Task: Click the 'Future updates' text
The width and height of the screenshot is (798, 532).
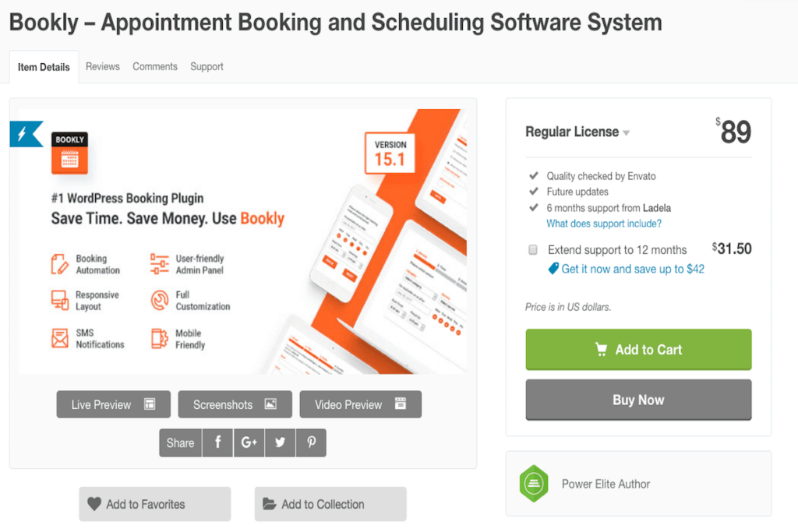Action: pyautogui.click(x=577, y=192)
